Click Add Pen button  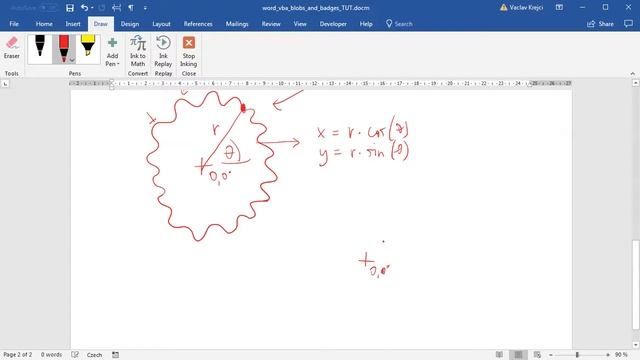(112, 52)
